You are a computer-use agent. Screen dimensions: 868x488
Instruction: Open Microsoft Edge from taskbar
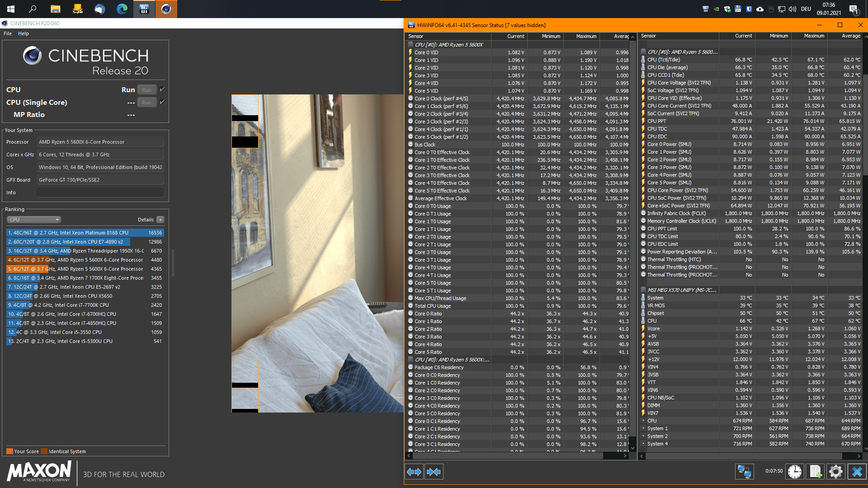[122, 9]
